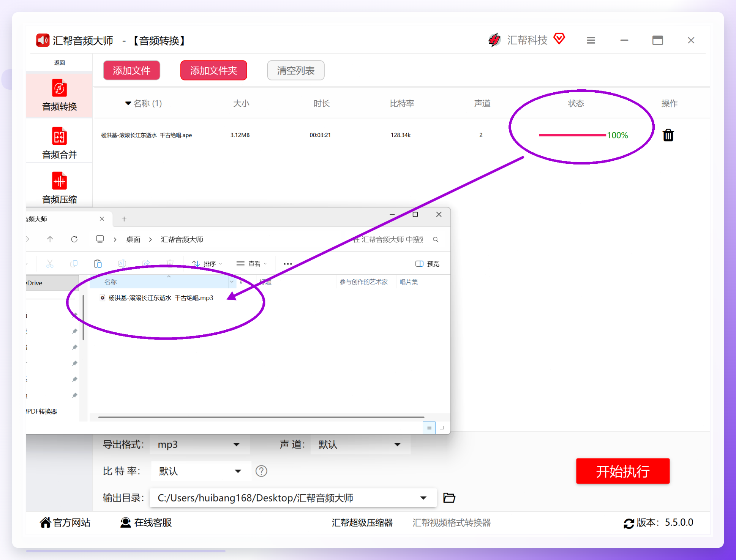
Task: Click the red 开始执行 button
Action: pyautogui.click(x=622, y=471)
